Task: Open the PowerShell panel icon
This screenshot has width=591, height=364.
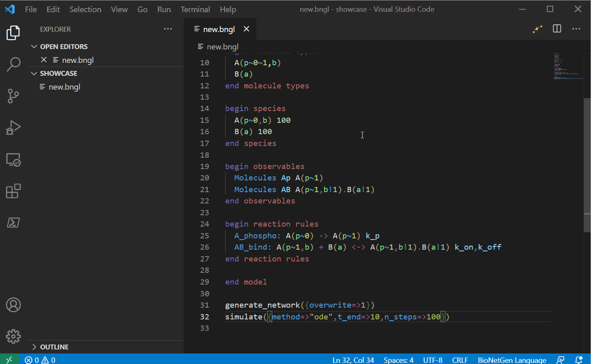Action: 13,223
